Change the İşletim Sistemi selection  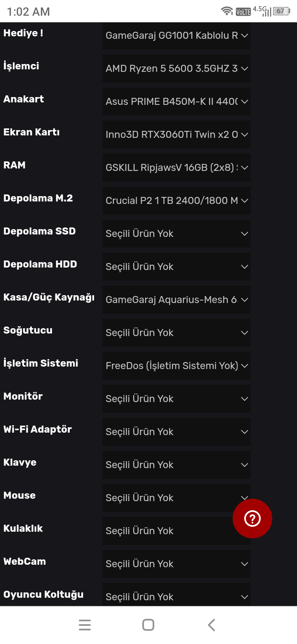(x=177, y=366)
